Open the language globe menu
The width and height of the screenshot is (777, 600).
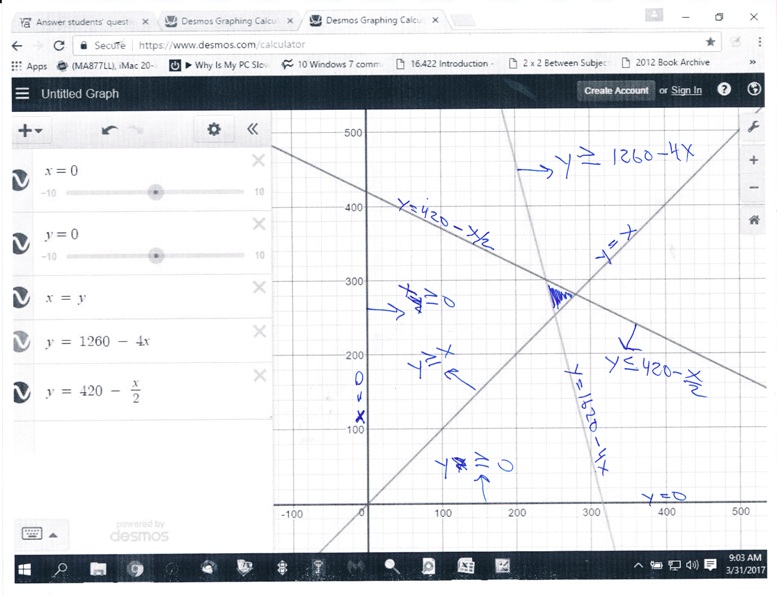(x=754, y=89)
